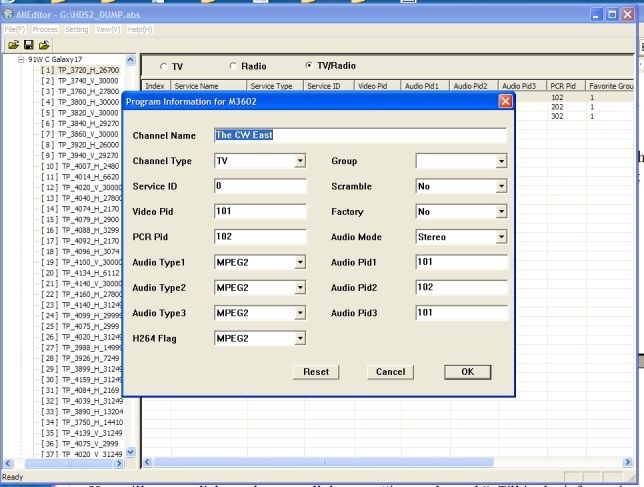Click the tree panel scroll up arrow
The height and width of the screenshot is (487, 644).
(x=130, y=60)
